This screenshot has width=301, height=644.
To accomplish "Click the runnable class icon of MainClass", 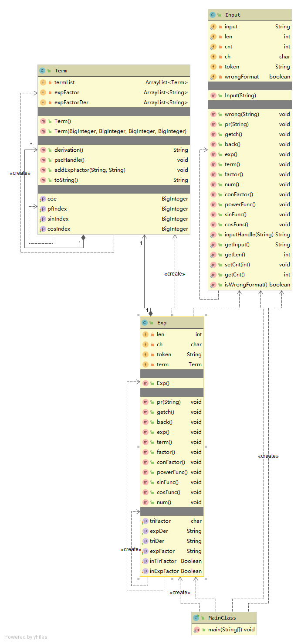I will click(196, 618).
